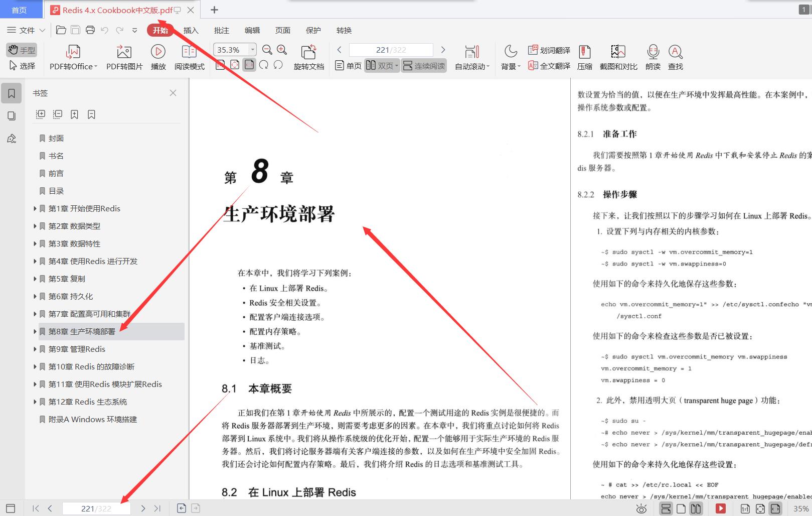Expand 第6章 持久化 bookmark
Image resolution: width=812 pixels, height=516 pixels.
click(x=35, y=296)
